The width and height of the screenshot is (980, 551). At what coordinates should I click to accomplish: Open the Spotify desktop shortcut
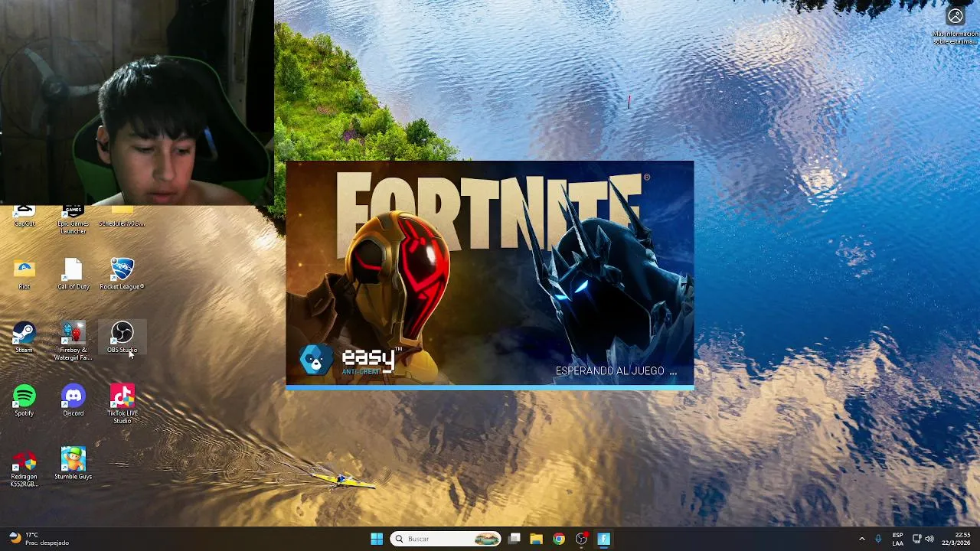(24, 400)
